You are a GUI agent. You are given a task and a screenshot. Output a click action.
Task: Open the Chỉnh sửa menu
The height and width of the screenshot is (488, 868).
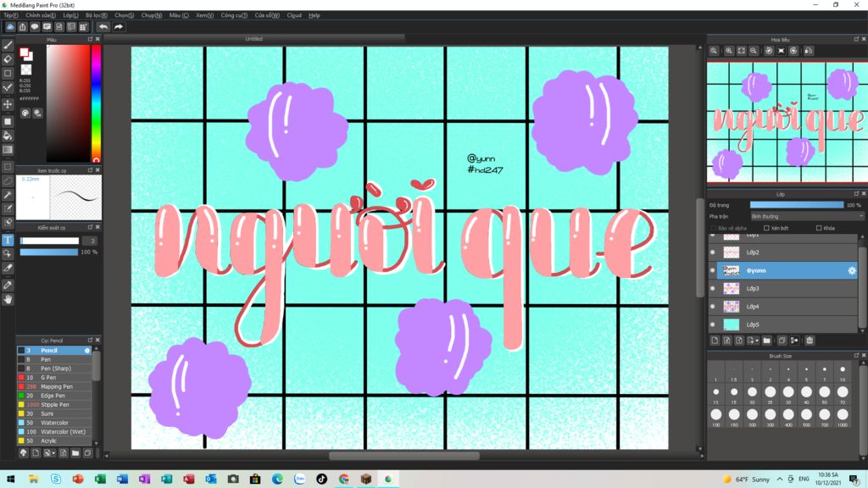pos(41,15)
